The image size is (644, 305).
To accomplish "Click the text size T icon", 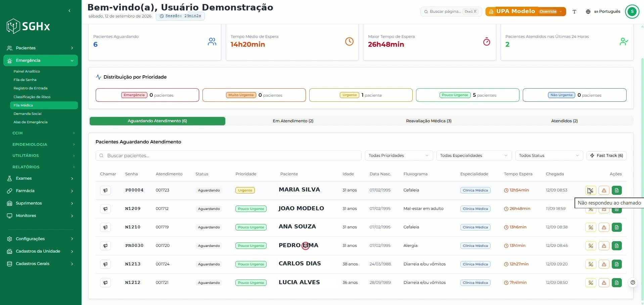I will (x=574, y=12).
